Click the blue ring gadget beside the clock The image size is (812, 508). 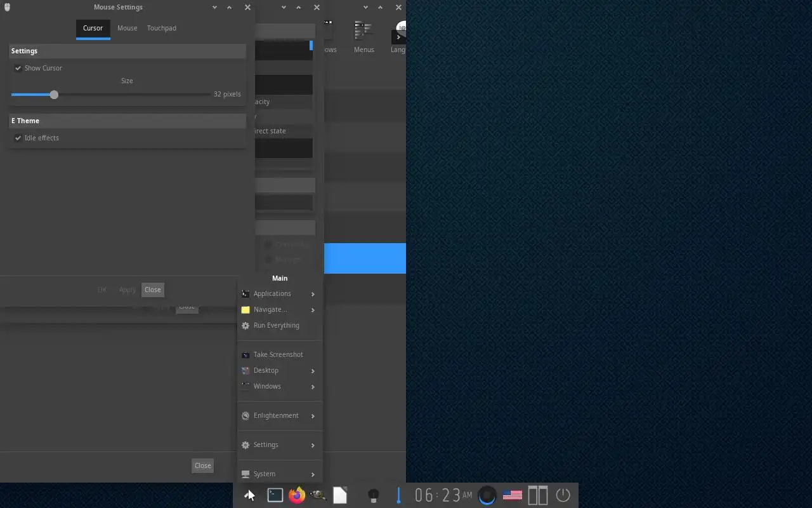487,495
